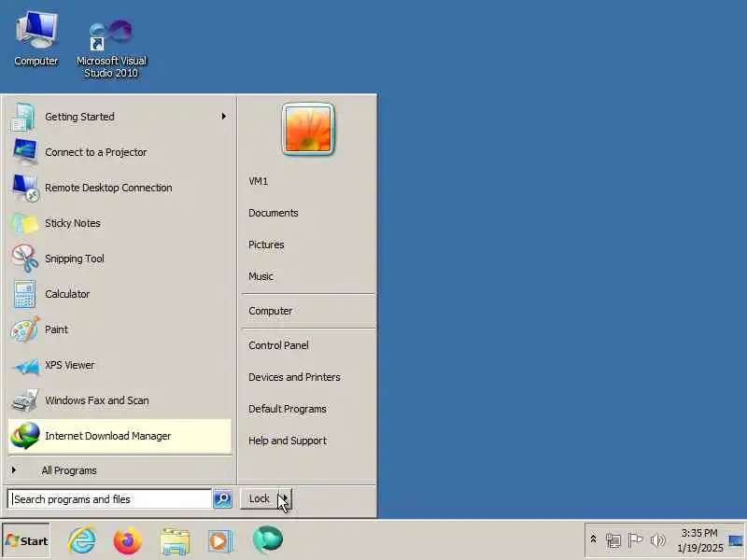Click the XPS Viewer paper plane icon
This screenshot has height=560, width=747.
tap(26, 366)
